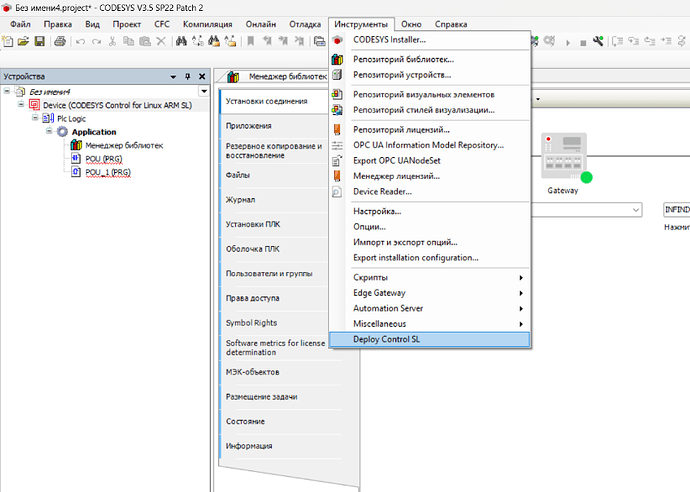The image size is (690, 492).
Task: Click the Toggle Bookmark icon
Action: tap(250, 41)
